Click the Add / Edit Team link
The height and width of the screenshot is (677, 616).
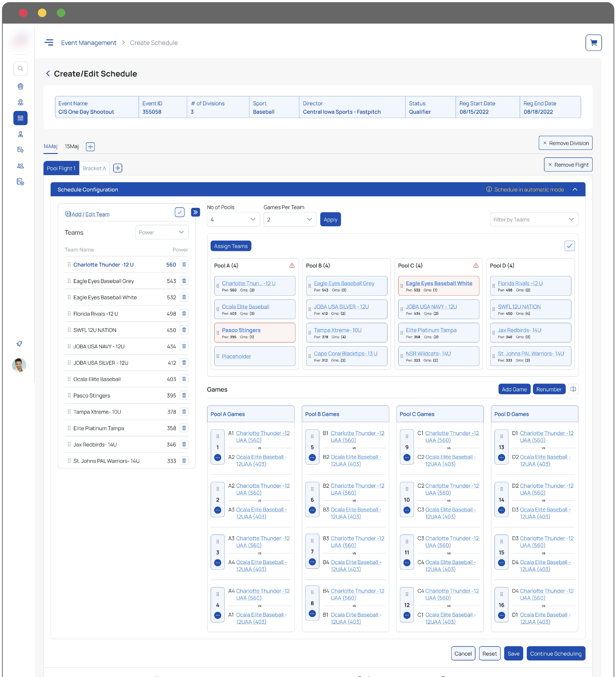click(x=88, y=214)
